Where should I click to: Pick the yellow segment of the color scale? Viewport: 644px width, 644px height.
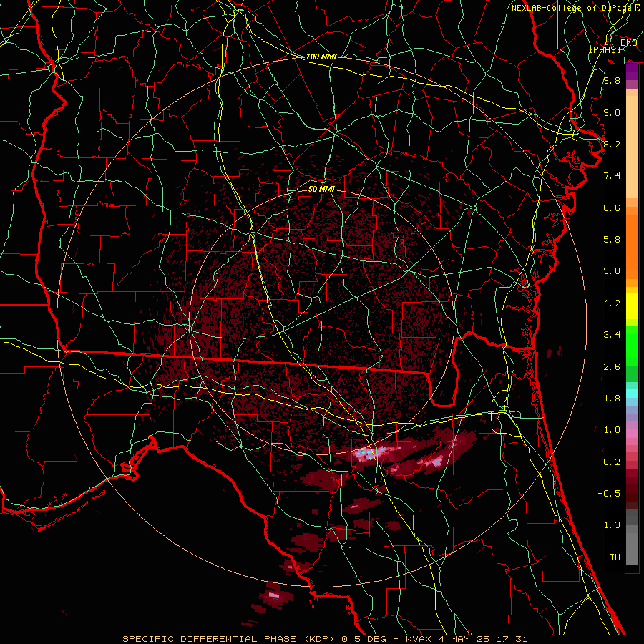coord(632,306)
